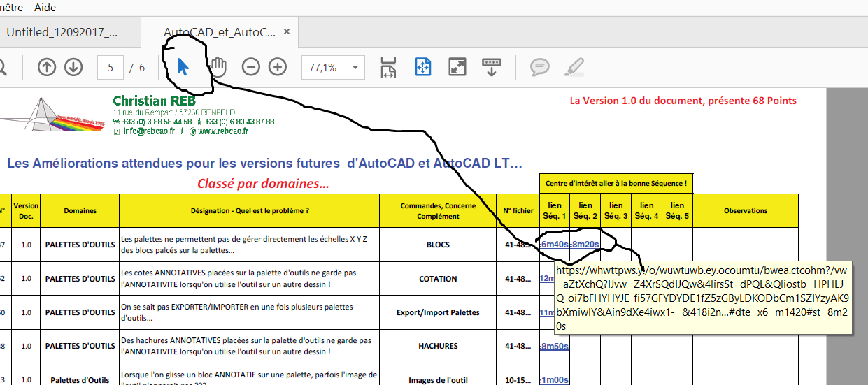Click the BLOCS cell
Viewport: 868px width, 385px height.
(438, 245)
